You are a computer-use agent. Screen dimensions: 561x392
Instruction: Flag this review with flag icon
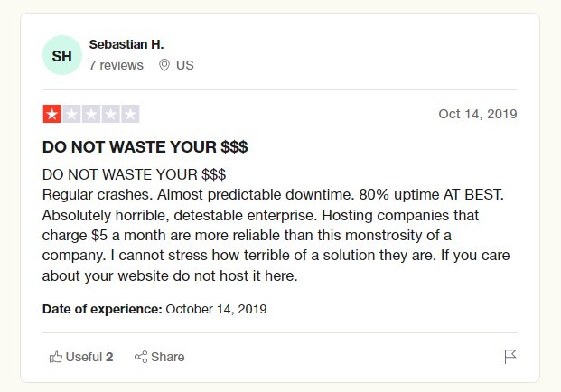click(510, 357)
